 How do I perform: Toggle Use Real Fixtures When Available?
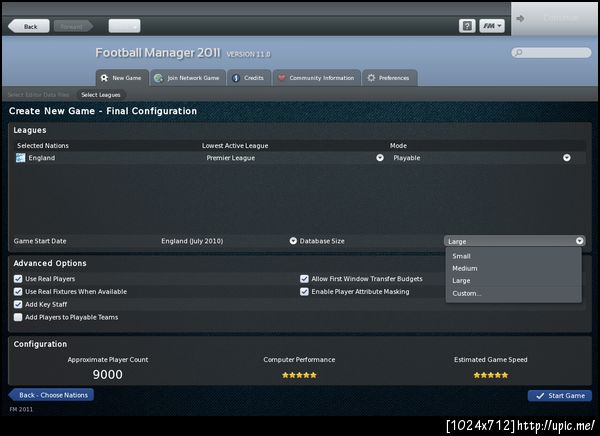pyautogui.click(x=18, y=292)
